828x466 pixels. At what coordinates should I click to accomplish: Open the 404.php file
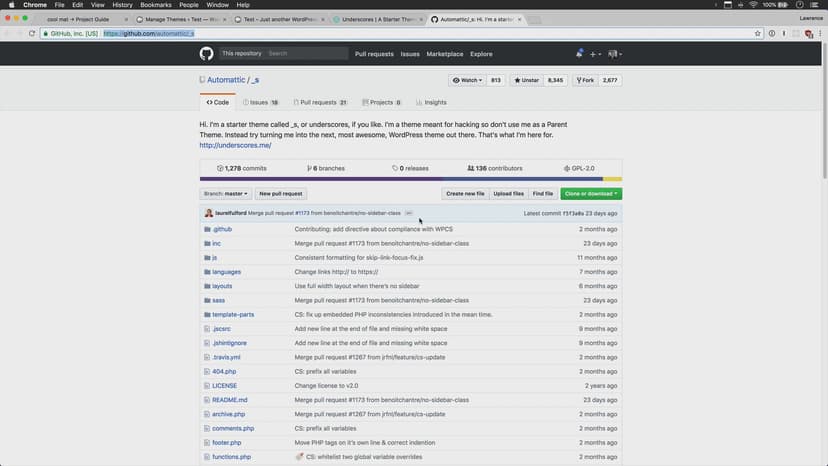(224, 372)
